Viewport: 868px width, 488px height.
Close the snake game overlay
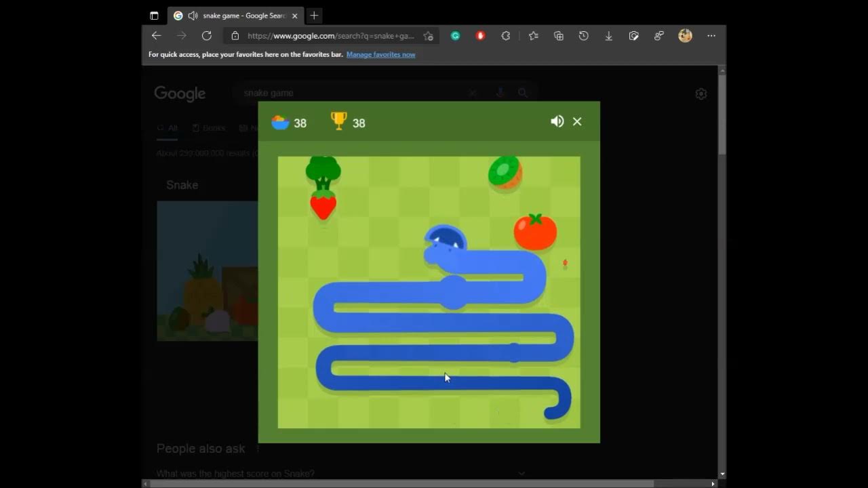tap(577, 121)
